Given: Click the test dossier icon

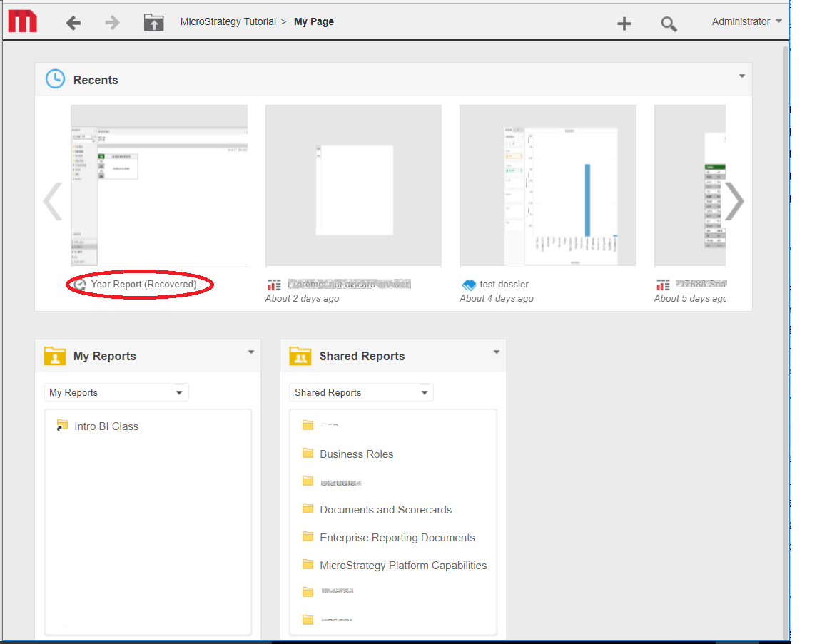Looking at the screenshot, I should pos(469,285).
